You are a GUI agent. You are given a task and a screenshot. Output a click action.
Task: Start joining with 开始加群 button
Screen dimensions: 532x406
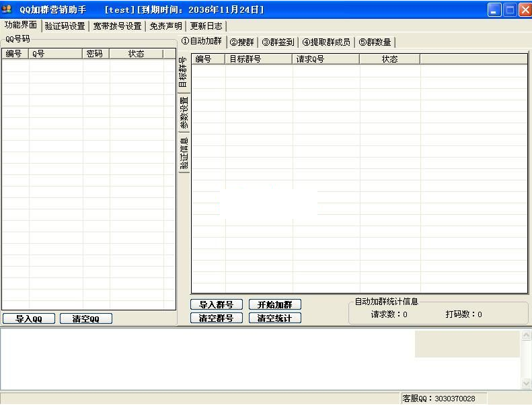pos(274,305)
